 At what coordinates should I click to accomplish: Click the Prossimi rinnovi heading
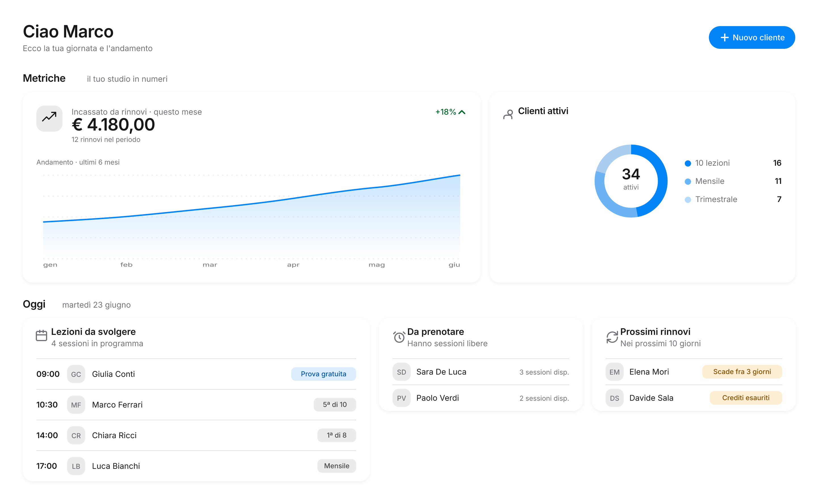(x=655, y=332)
